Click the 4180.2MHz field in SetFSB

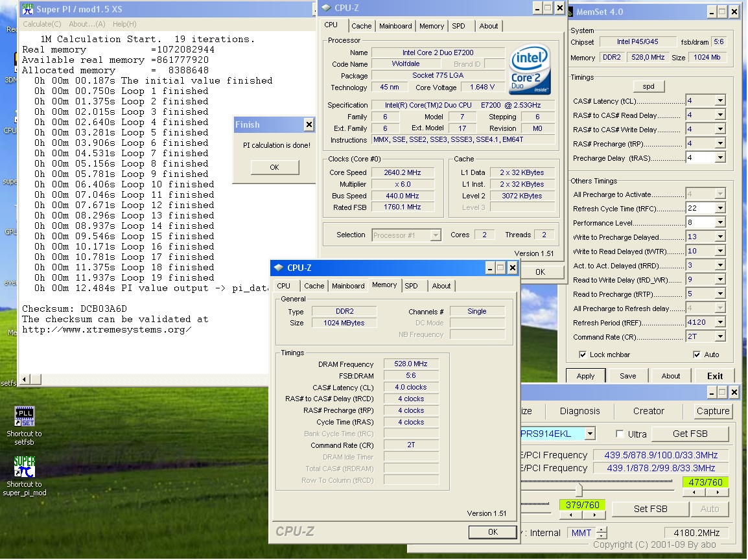click(x=697, y=533)
